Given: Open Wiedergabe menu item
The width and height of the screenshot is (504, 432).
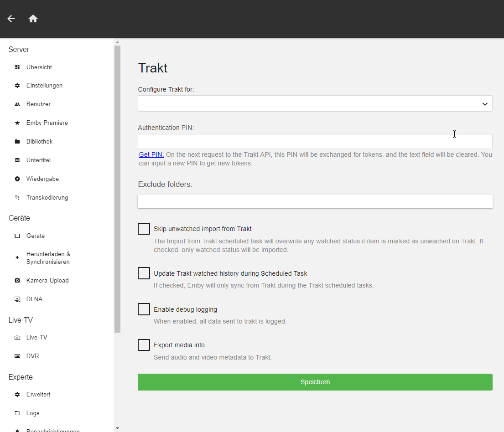Looking at the screenshot, I should pos(42,179).
